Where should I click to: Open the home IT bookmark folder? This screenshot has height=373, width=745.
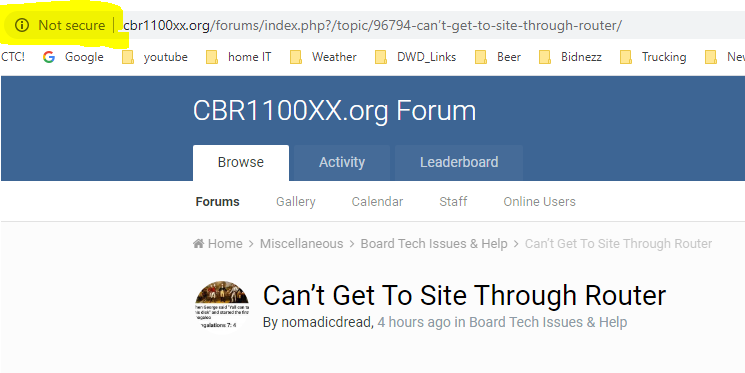pyautogui.click(x=239, y=57)
